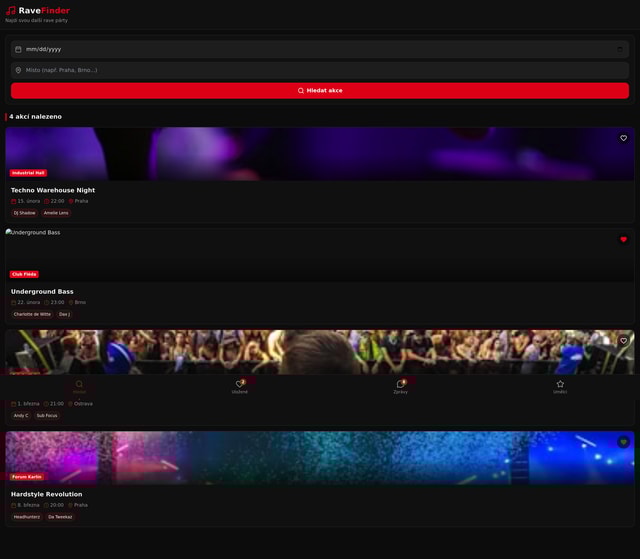Select the Charlotte de Witte artist tag

32,314
